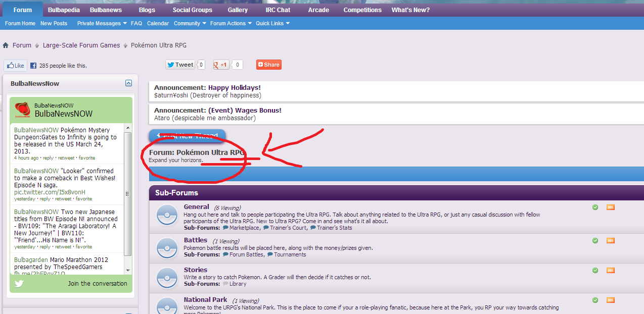Click the FAQ link
The width and height of the screenshot is (644, 314).
point(136,23)
